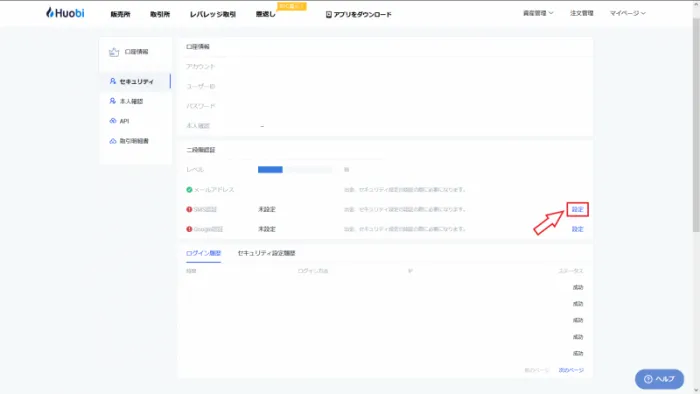Viewport: 700px width, 394px height.
Task: Expand the 資産管理 dropdown
Action: 538,13
